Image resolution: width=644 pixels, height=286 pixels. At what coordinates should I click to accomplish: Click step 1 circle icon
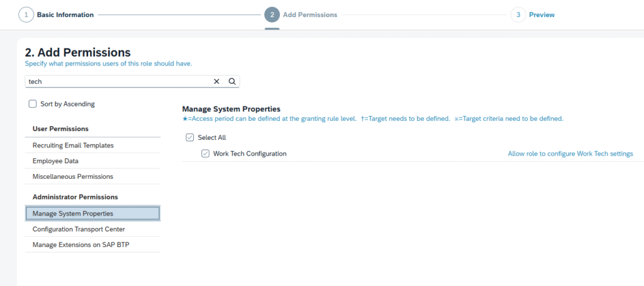pyautogui.click(x=26, y=14)
